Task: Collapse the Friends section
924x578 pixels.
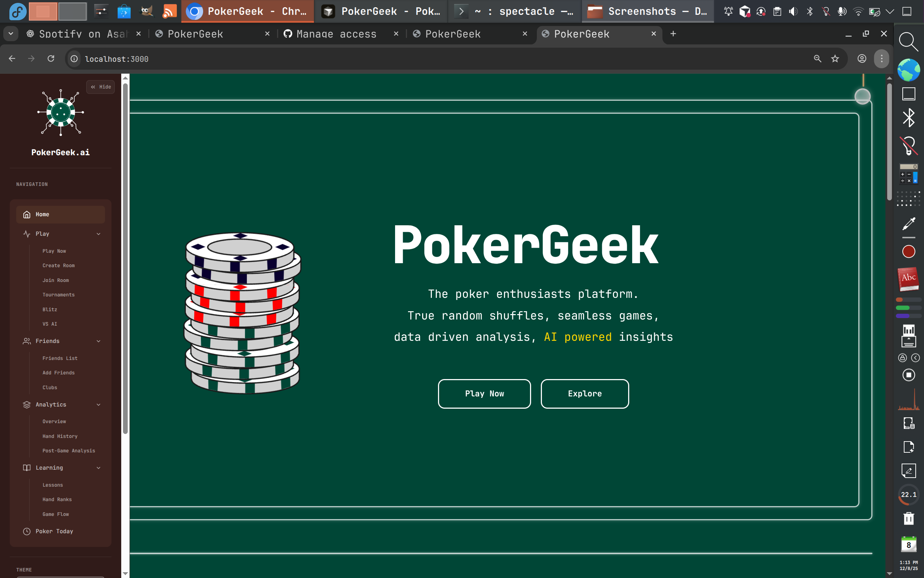Action: click(99, 340)
